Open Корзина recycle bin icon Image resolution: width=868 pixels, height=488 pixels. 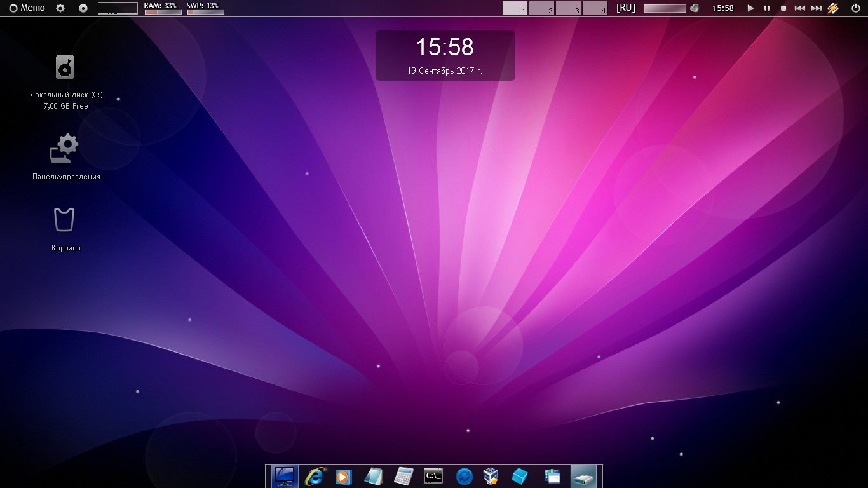(64, 220)
